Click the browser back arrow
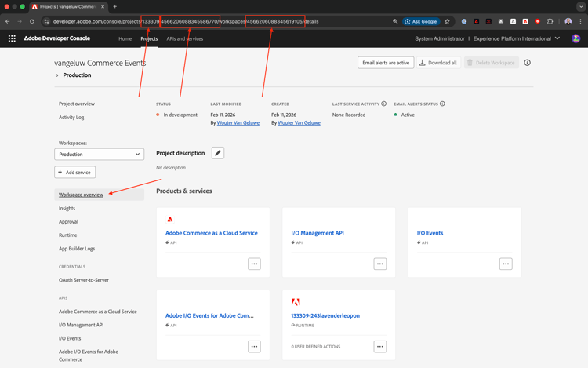This screenshot has height=368, width=588. click(8, 21)
